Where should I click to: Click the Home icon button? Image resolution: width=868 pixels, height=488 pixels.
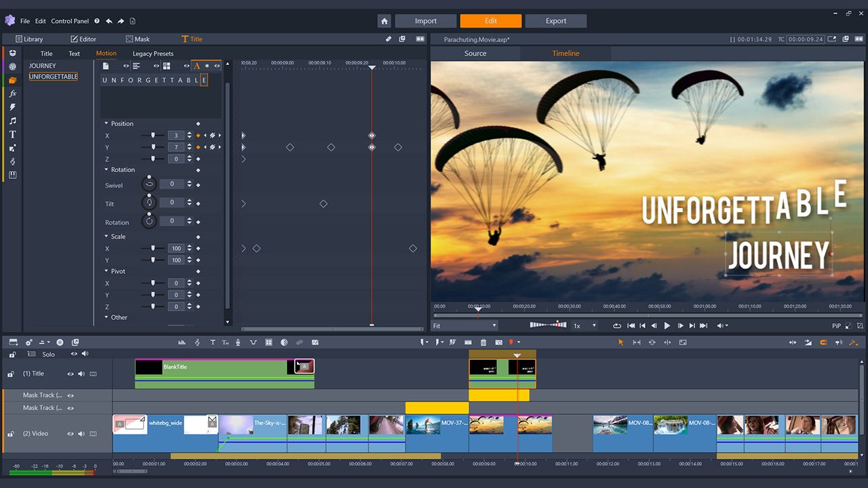(x=384, y=21)
